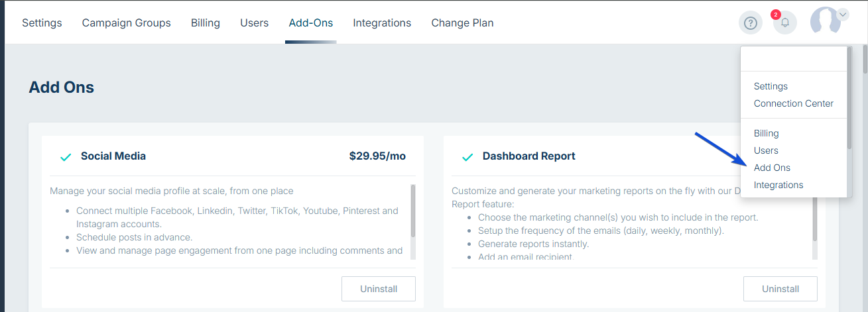868x312 pixels.
Task: Open the Campaign Groups tab
Action: [x=126, y=23]
